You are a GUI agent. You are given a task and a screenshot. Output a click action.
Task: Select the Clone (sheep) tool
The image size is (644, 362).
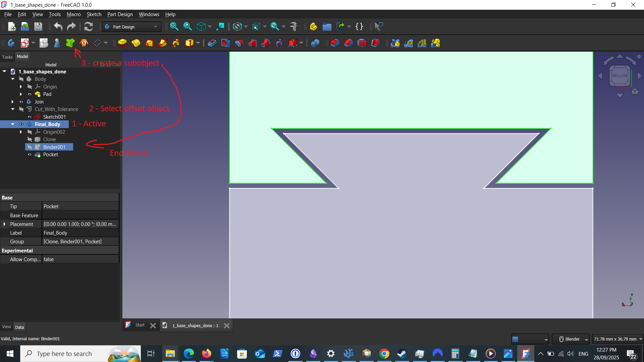coord(84,43)
